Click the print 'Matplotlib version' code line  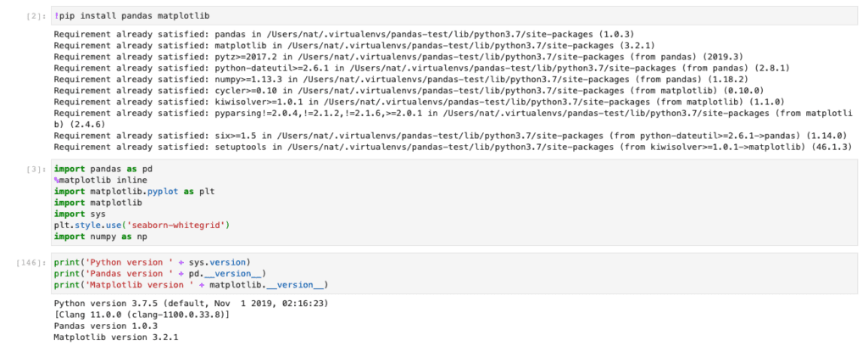pos(192,285)
